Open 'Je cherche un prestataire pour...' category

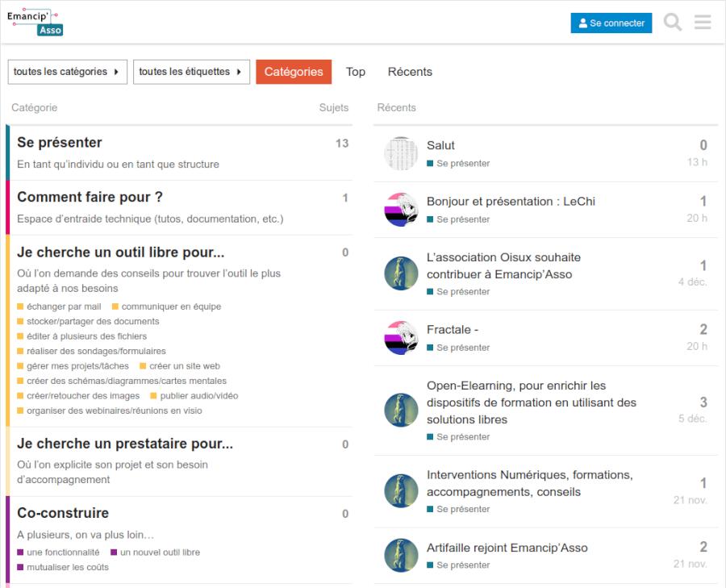coord(125,444)
